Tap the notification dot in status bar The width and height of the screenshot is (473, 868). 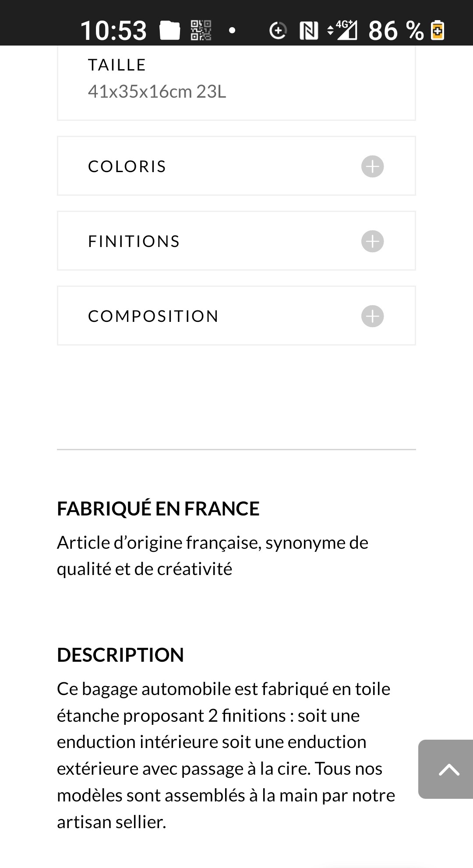233,31
